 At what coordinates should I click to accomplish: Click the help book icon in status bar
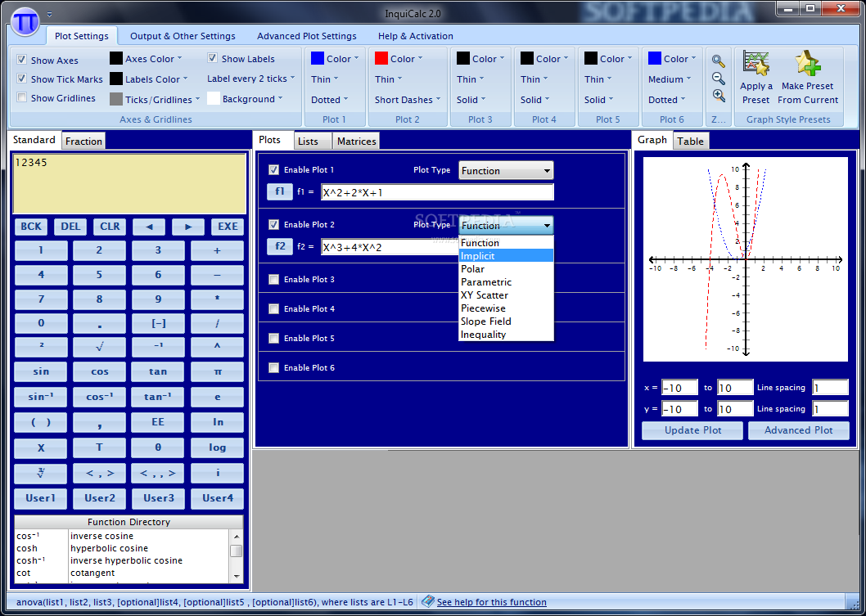[x=427, y=601]
